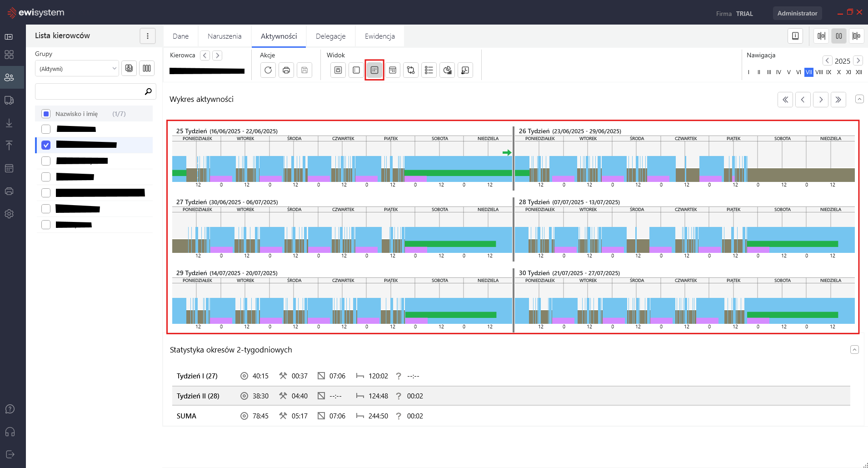
Task: Click the info book icon in top bar
Action: coord(795,36)
